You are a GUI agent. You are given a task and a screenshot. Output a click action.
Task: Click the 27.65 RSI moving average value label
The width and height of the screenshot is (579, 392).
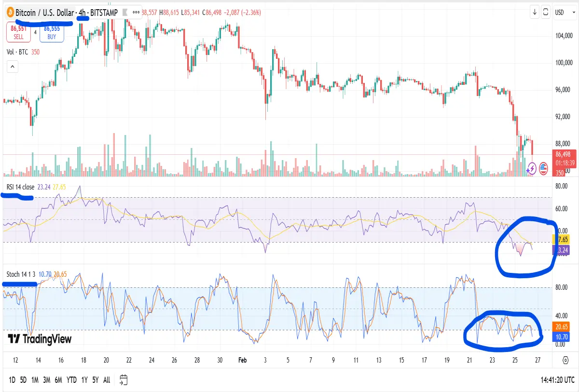pyautogui.click(x=562, y=240)
